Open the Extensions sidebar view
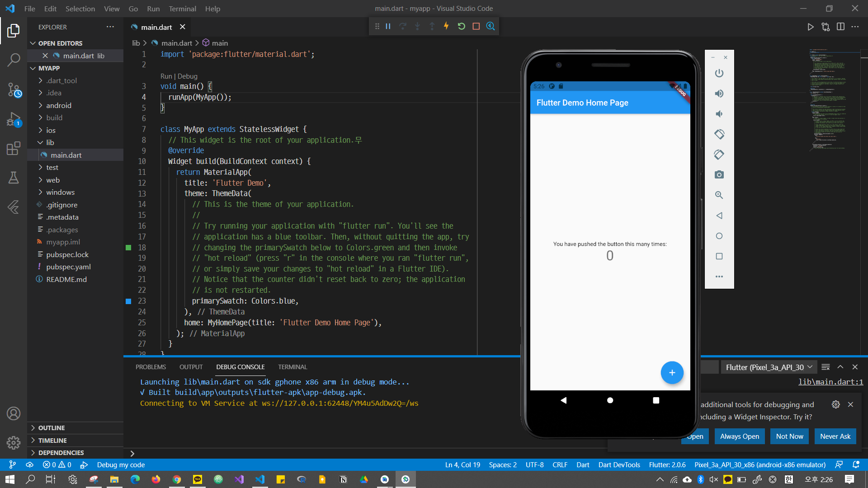Screen dimensions: 868x488 14,148
